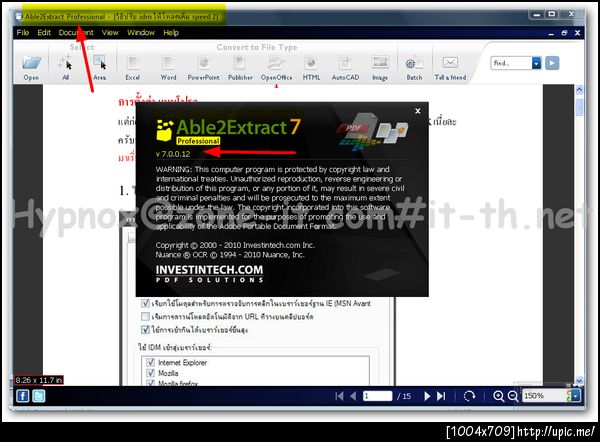Screen dimensions: 600x442
Task: Click the v 7.0.0.12 version text
Action: click(x=173, y=154)
